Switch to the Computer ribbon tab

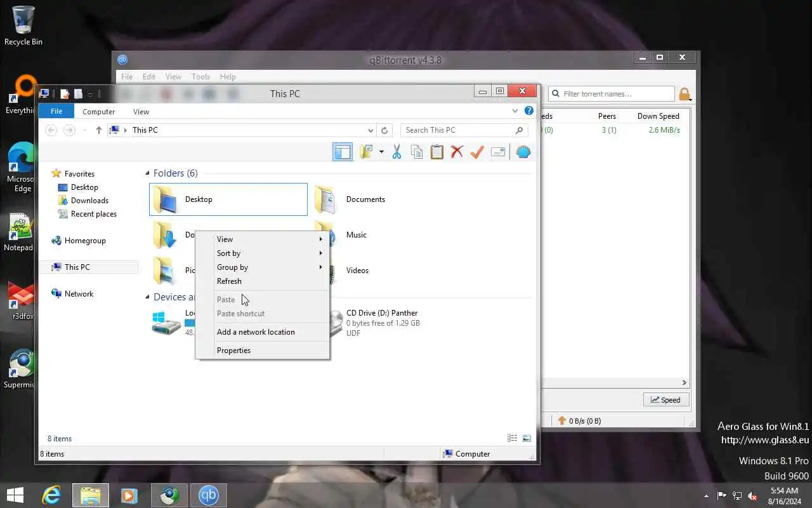99,112
